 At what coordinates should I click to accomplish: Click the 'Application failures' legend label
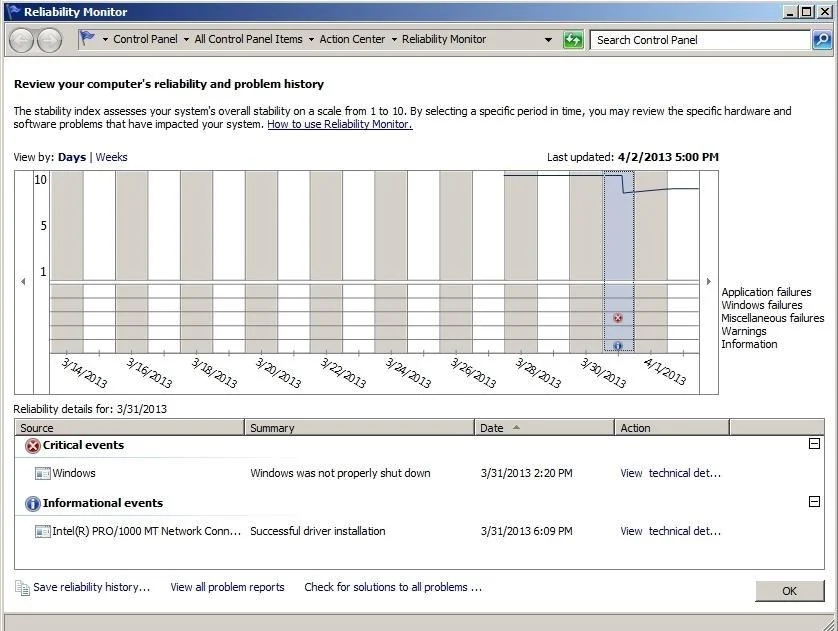pyautogui.click(x=766, y=292)
